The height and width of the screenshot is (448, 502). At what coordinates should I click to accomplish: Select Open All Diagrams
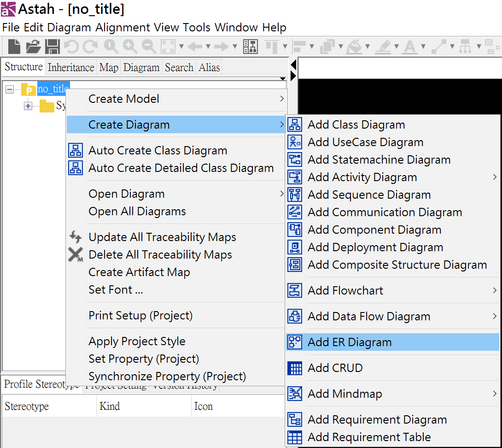176,211
